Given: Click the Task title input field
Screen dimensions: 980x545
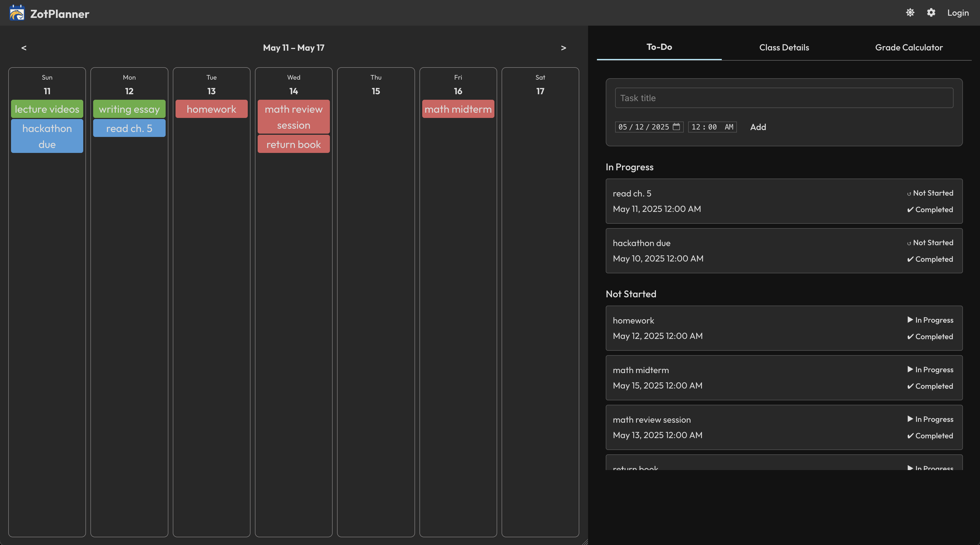Looking at the screenshot, I should pos(784,98).
